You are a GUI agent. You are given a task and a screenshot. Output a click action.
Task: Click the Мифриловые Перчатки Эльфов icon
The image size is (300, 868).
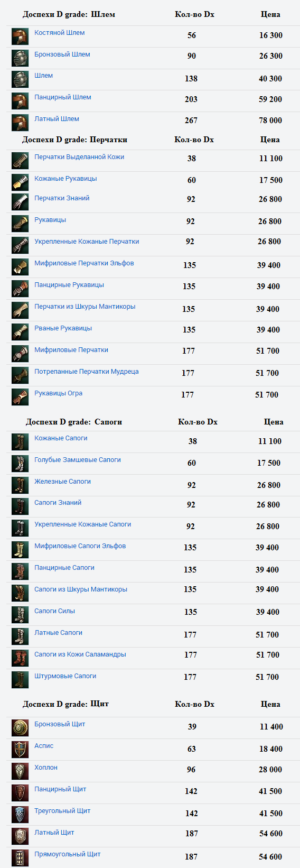pos(20,267)
